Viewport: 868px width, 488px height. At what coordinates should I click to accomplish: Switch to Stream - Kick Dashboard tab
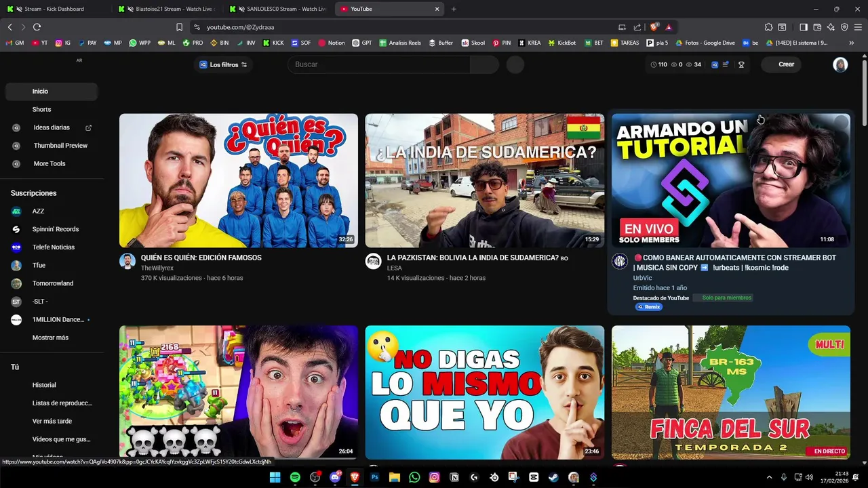54,9
